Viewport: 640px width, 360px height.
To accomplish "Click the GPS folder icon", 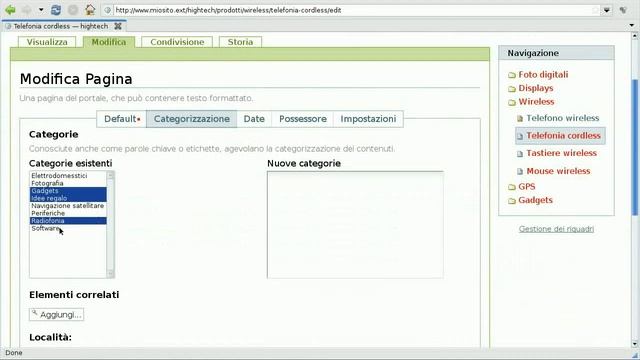I will [x=512, y=187].
